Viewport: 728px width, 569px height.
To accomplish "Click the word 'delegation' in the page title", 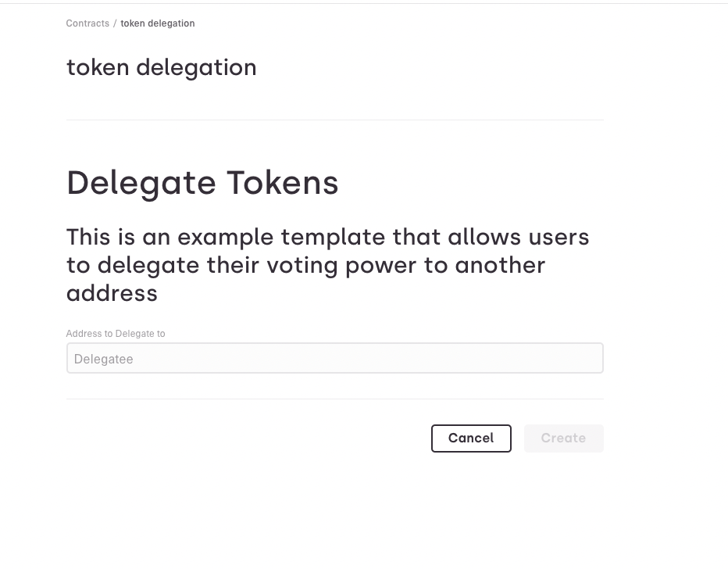I will (x=196, y=68).
